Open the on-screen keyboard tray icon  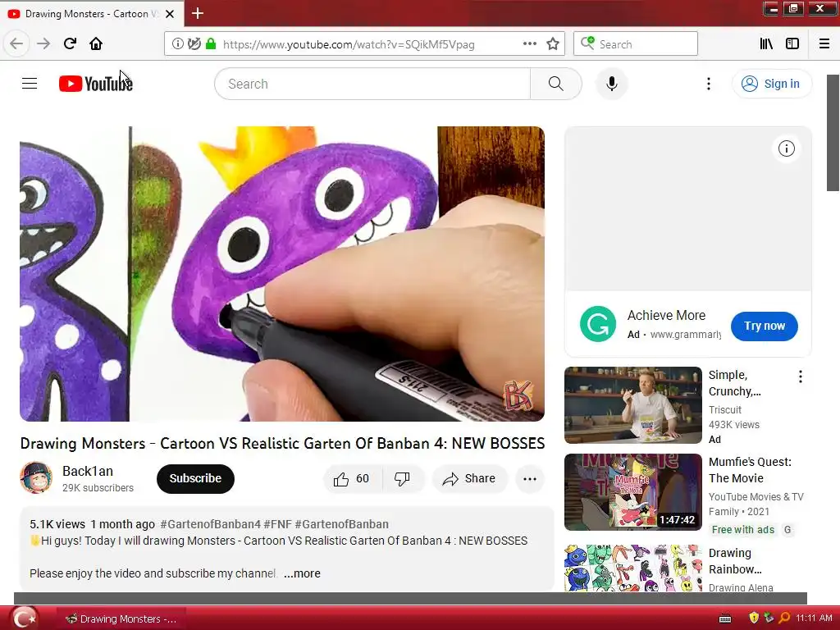point(725,619)
